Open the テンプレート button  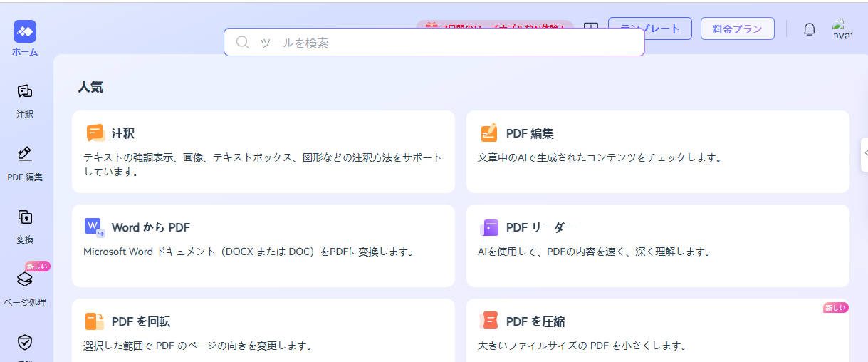(650, 29)
